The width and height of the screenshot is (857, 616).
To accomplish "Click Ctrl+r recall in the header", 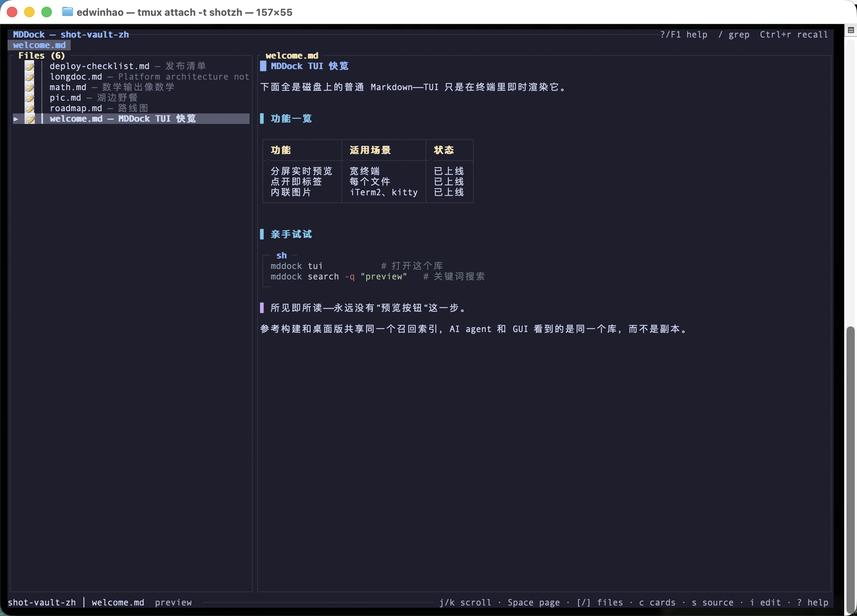I will tap(793, 35).
